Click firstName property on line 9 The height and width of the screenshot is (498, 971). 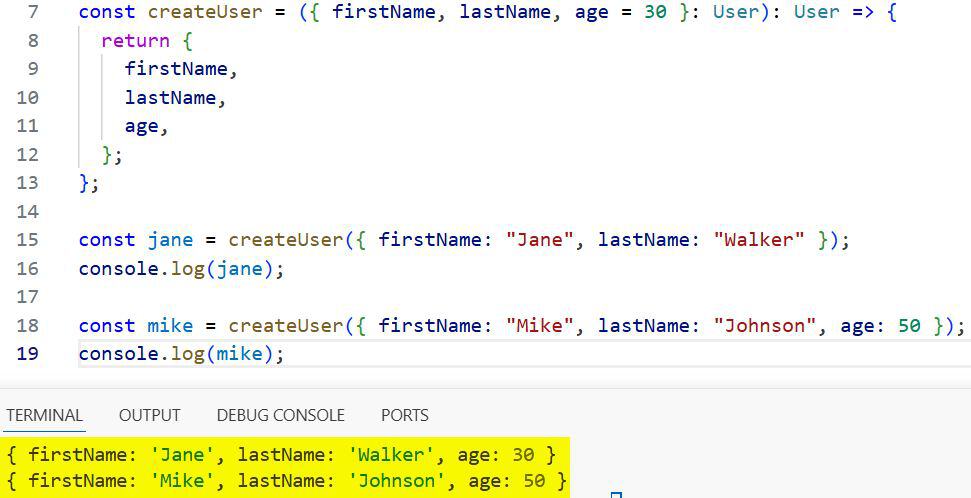[176, 69]
